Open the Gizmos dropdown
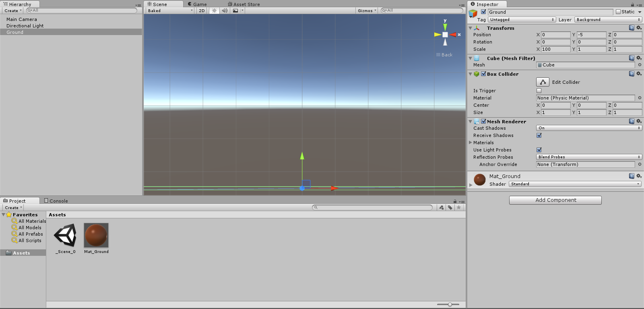The width and height of the screenshot is (644, 309). point(367,11)
